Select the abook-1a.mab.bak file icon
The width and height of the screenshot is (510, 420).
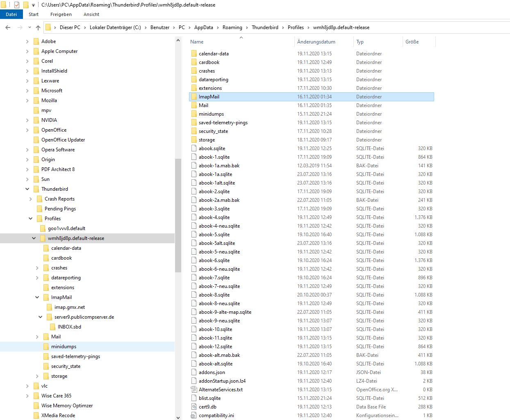click(x=194, y=166)
